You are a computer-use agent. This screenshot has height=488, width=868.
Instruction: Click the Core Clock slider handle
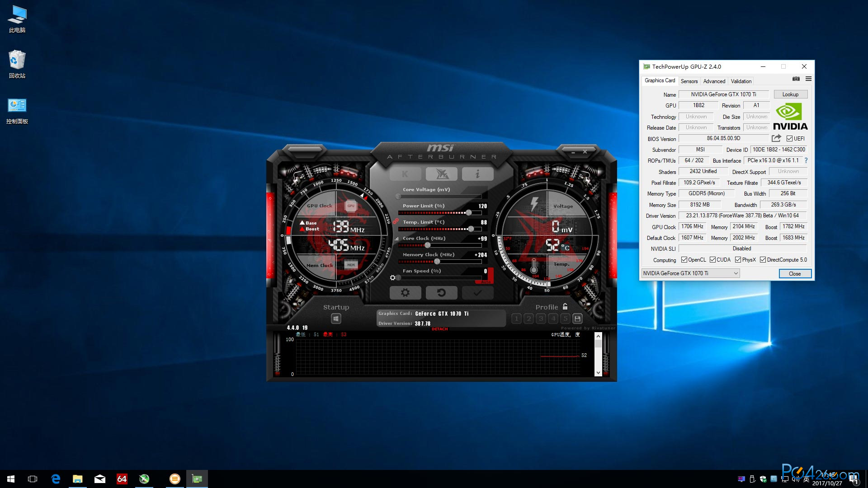click(427, 245)
